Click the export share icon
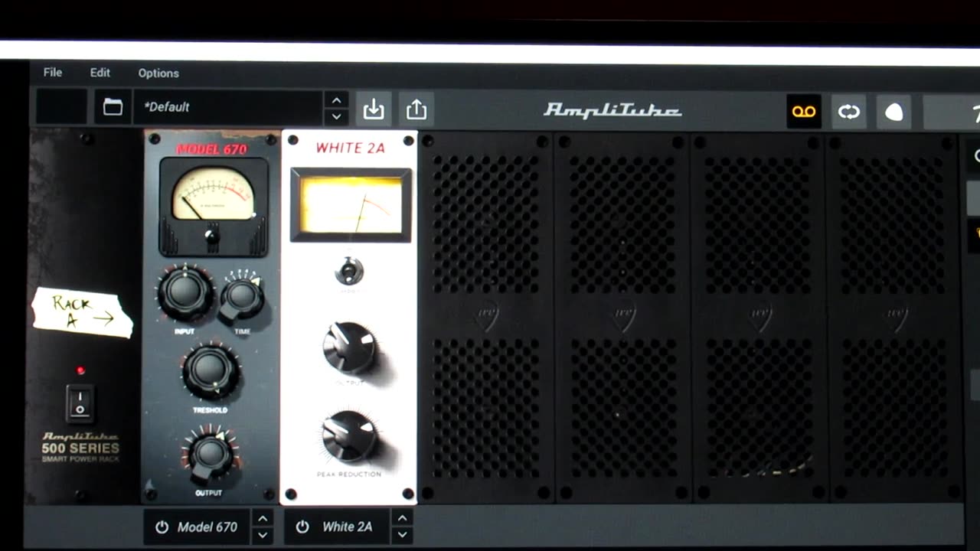The image size is (980, 551). (x=416, y=109)
